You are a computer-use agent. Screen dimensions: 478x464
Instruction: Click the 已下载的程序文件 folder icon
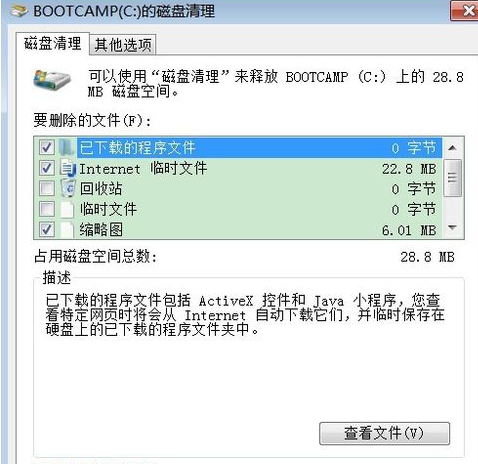click(x=67, y=147)
